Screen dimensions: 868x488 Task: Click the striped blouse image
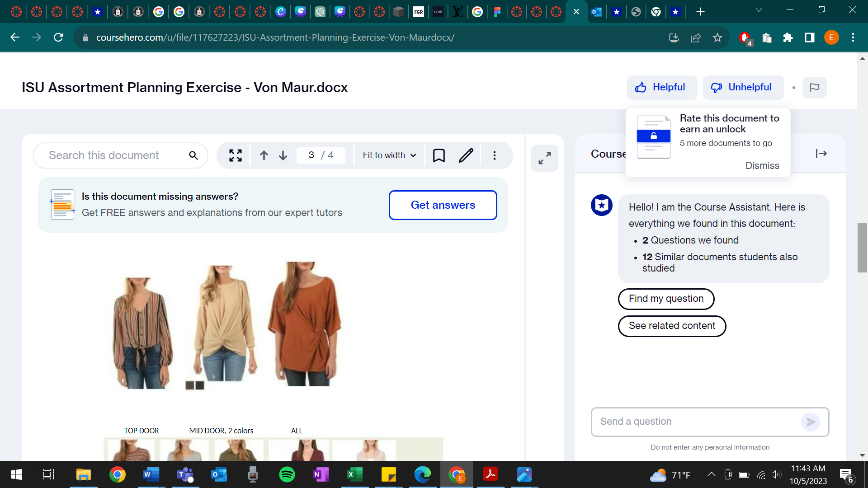(x=142, y=333)
